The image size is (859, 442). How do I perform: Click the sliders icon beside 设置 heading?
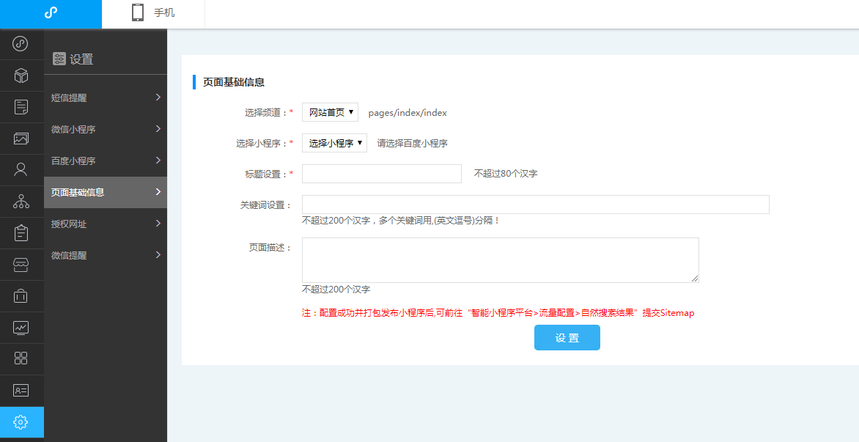click(59, 59)
